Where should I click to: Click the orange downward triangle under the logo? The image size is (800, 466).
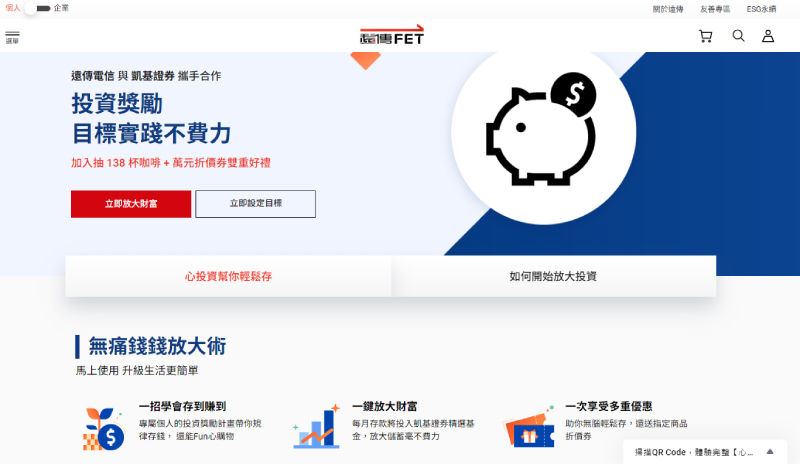(x=365, y=60)
